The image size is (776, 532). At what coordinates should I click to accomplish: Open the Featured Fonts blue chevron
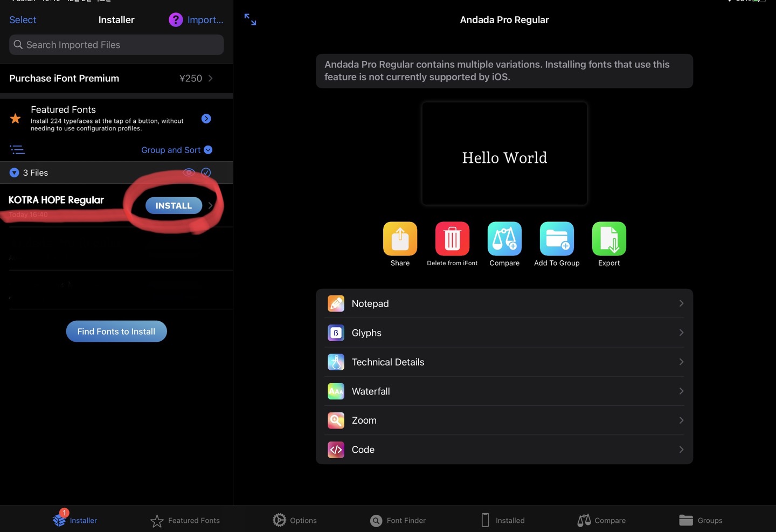coord(206,119)
